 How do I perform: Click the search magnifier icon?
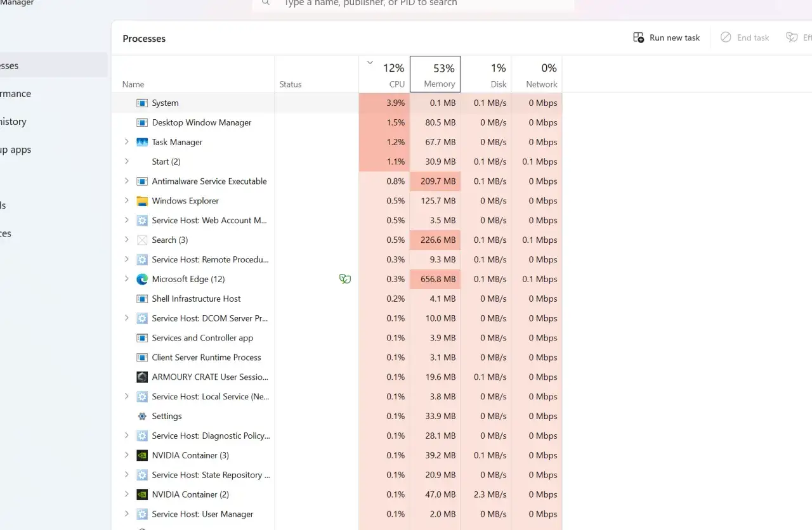pyautogui.click(x=266, y=3)
